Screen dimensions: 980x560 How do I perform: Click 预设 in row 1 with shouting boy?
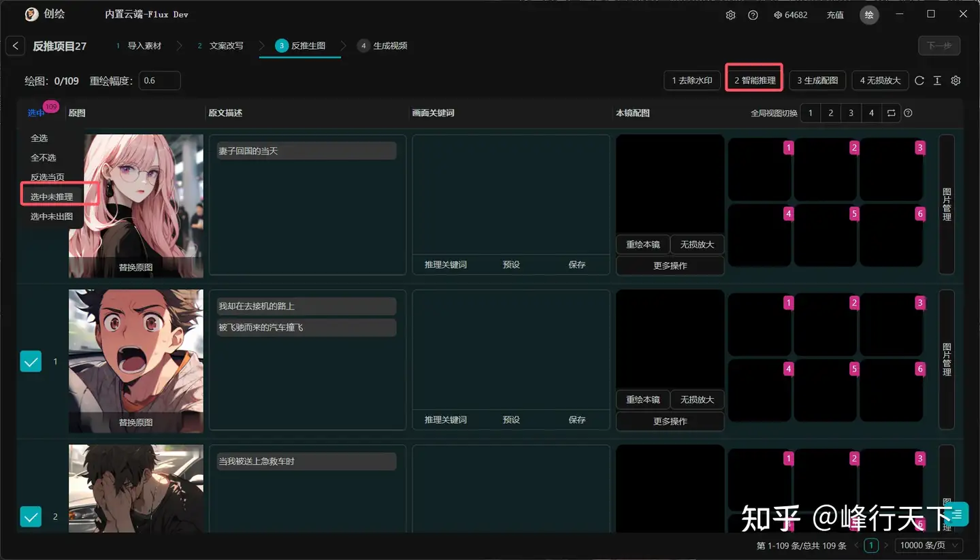coord(511,420)
